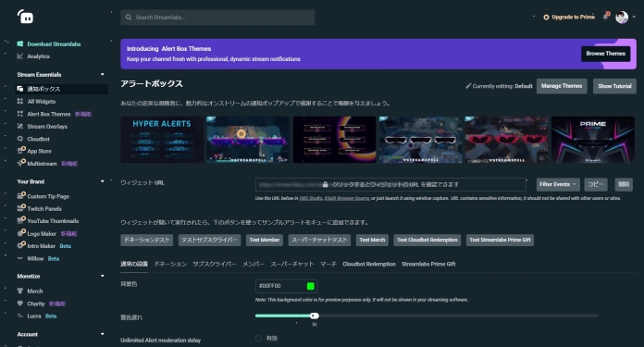
Task: Collapse the Monetize section
Action: (103, 276)
